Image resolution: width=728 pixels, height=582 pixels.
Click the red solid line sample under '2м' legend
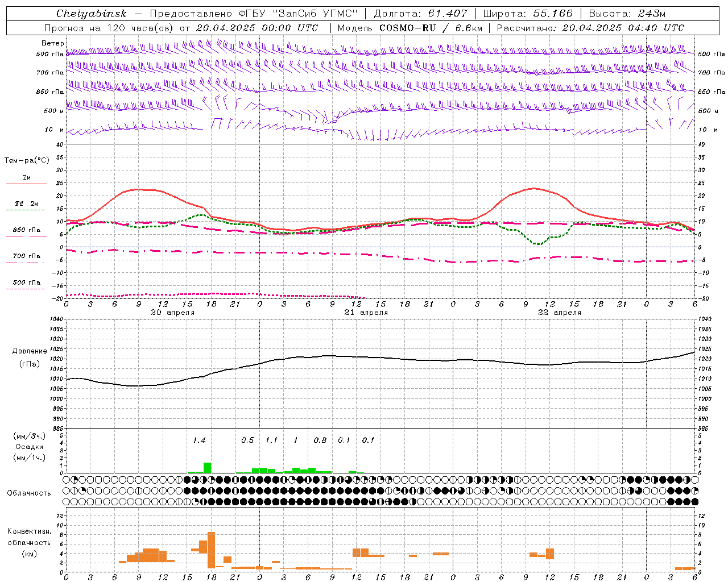[26, 184]
